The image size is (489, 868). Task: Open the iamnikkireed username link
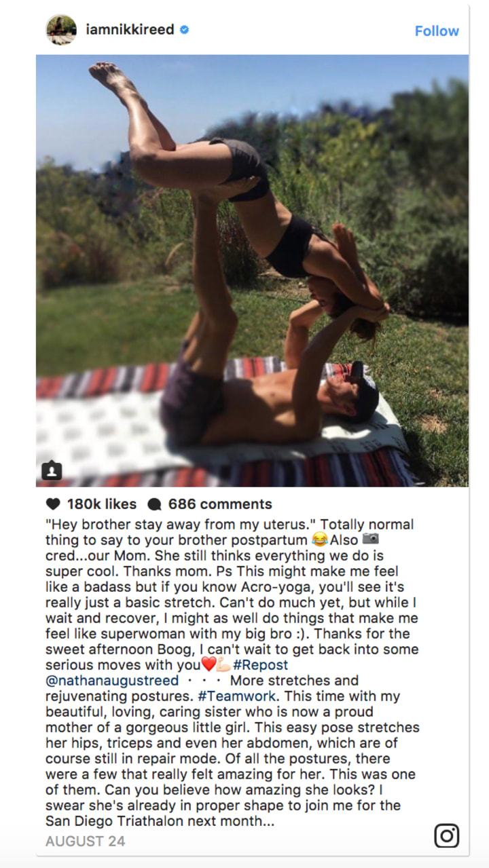tap(130, 30)
